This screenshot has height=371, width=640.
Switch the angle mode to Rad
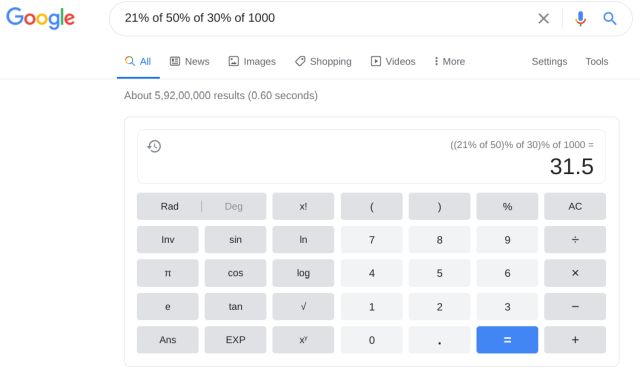point(169,206)
